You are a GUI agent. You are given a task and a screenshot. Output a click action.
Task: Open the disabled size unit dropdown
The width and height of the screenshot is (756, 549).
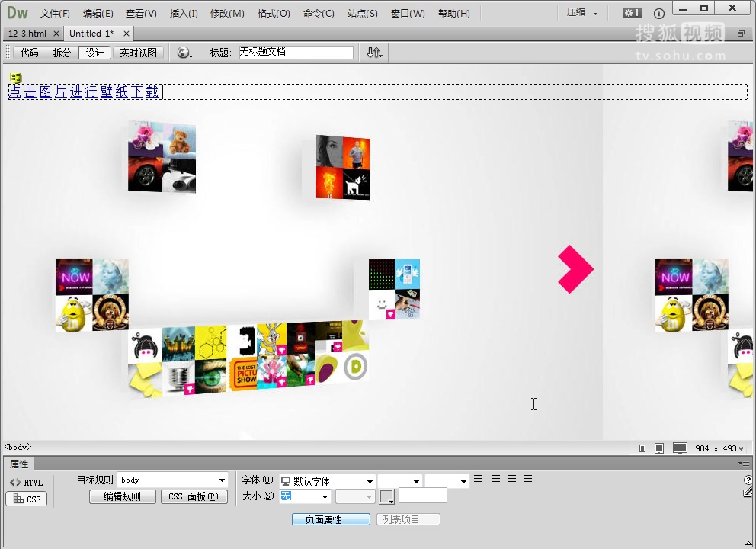coord(355,496)
